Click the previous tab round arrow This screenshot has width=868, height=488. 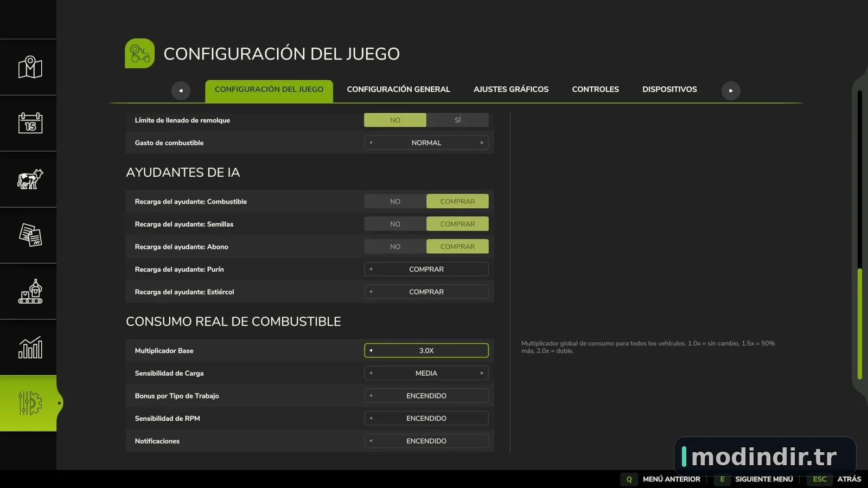181,91
